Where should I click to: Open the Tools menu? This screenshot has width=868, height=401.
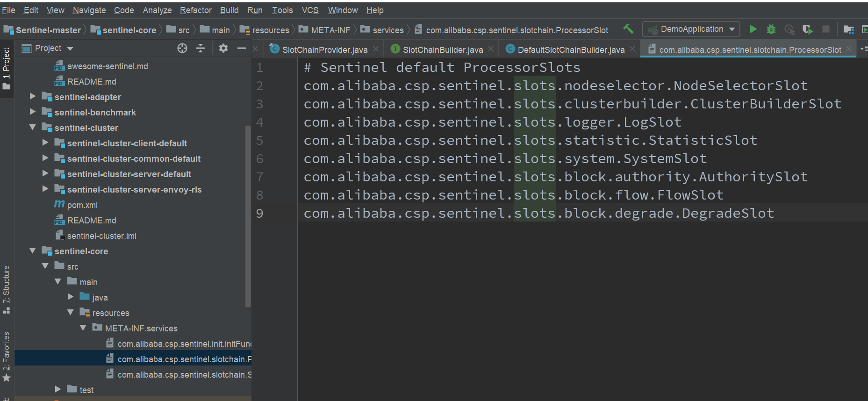(282, 10)
